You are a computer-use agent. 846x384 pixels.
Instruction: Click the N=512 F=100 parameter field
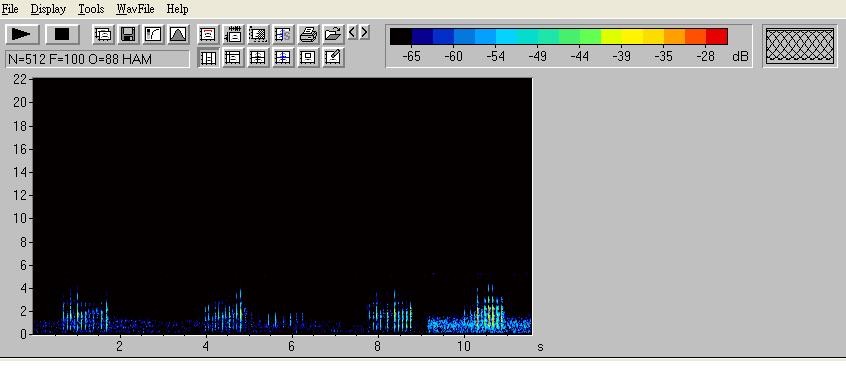[98, 59]
